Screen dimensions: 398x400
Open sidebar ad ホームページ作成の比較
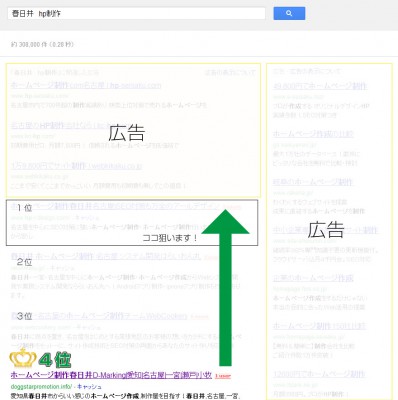coord(313,134)
